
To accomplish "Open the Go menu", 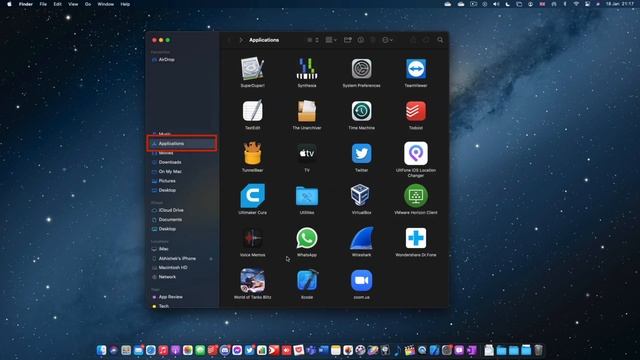I will pos(88,4).
